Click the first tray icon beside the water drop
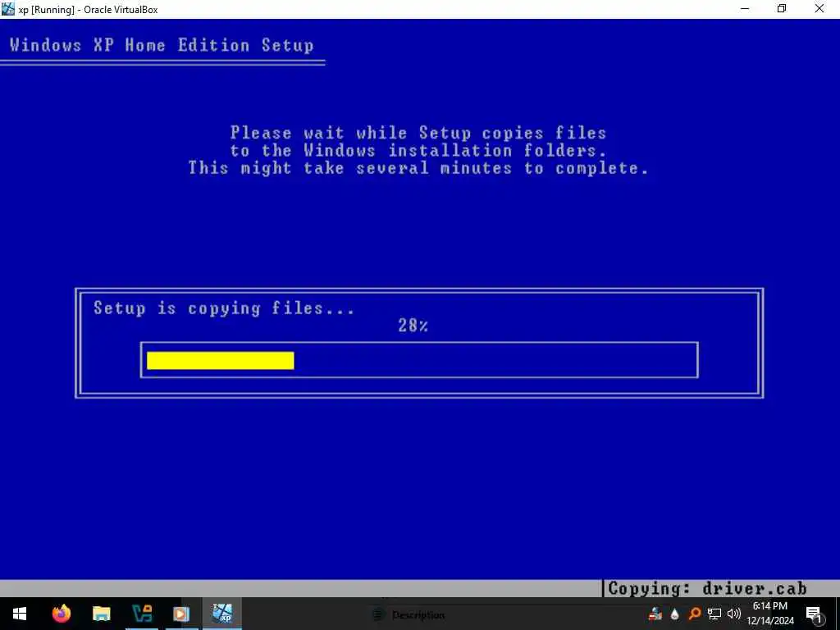The height and width of the screenshot is (630, 840). pyautogui.click(x=655, y=614)
